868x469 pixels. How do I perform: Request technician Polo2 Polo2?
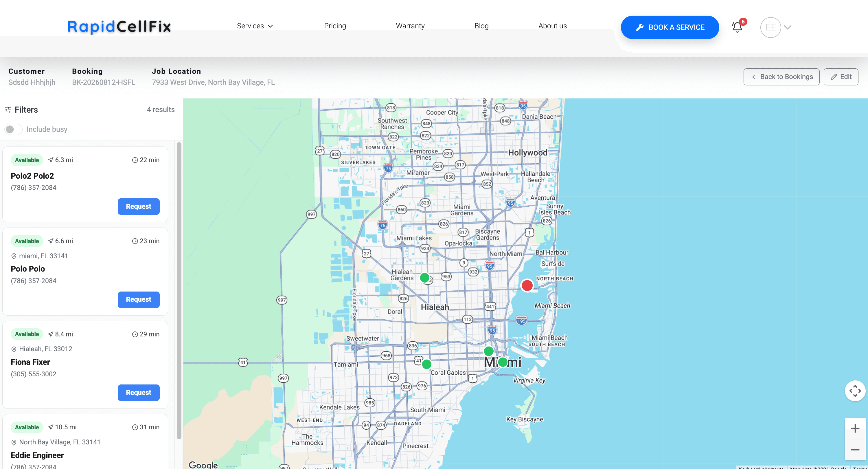click(139, 206)
